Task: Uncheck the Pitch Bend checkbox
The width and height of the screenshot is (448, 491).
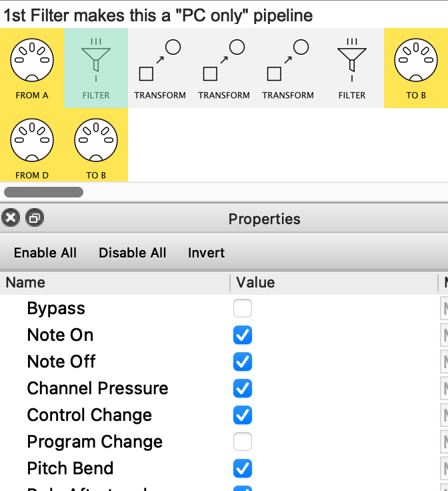Action: 243,468
